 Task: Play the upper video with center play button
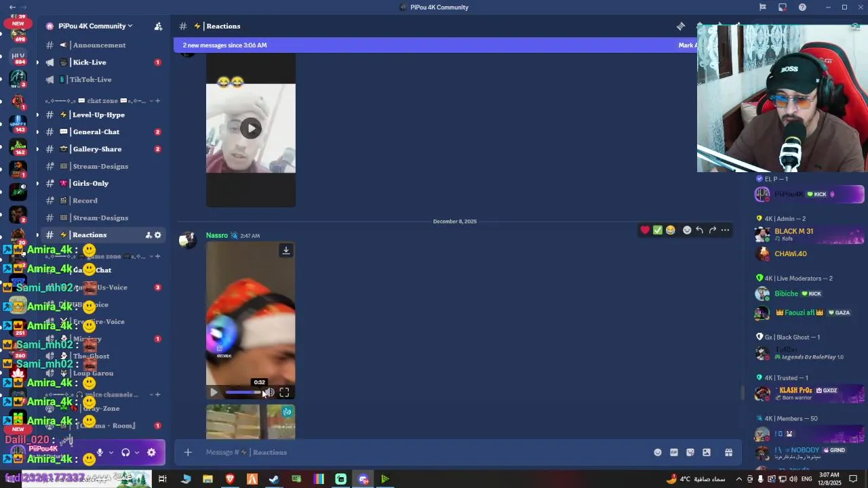tap(251, 128)
